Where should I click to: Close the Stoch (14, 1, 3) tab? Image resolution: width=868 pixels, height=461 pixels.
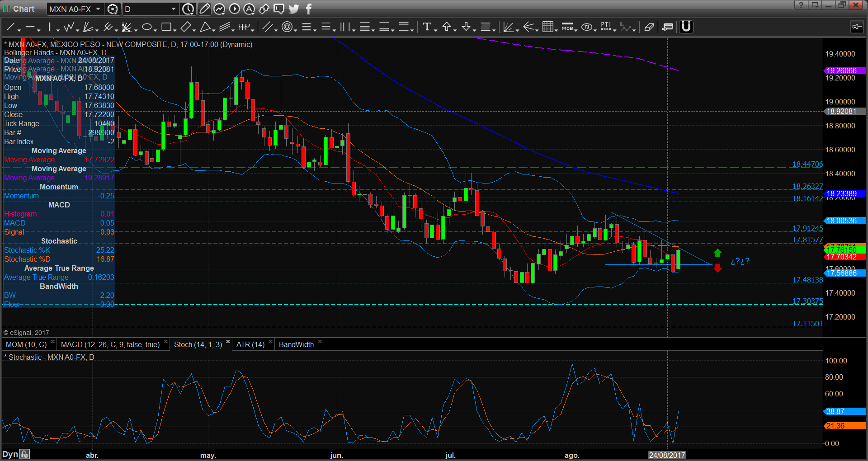[x=228, y=342]
